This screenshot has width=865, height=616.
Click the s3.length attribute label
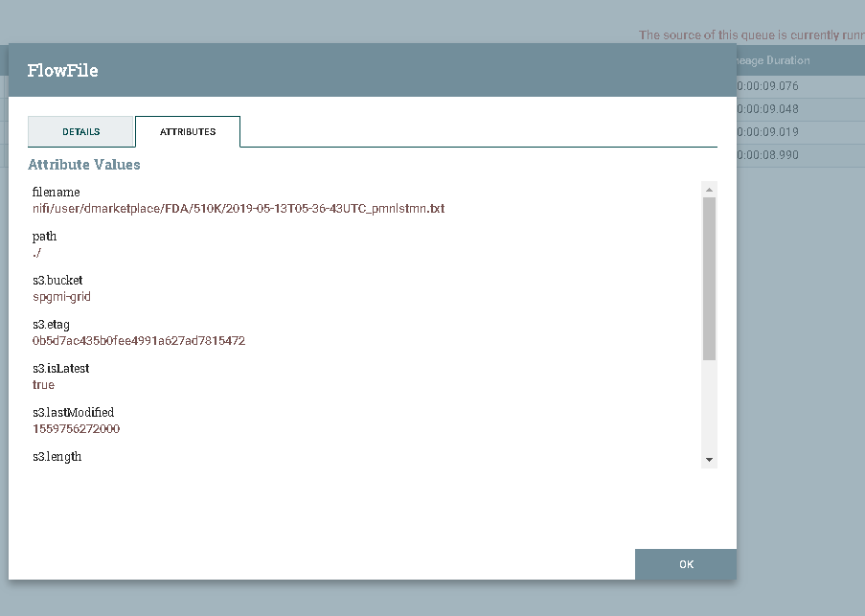pyautogui.click(x=57, y=456)
